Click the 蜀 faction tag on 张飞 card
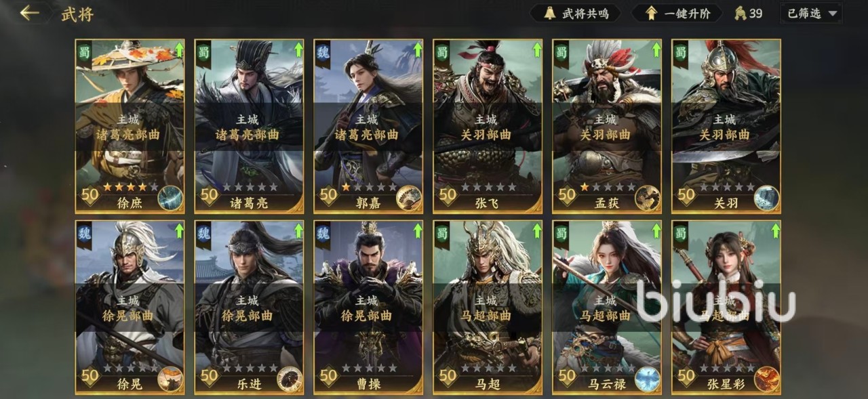The height and width of the screenshot is (399, 868). coord(442,52)
